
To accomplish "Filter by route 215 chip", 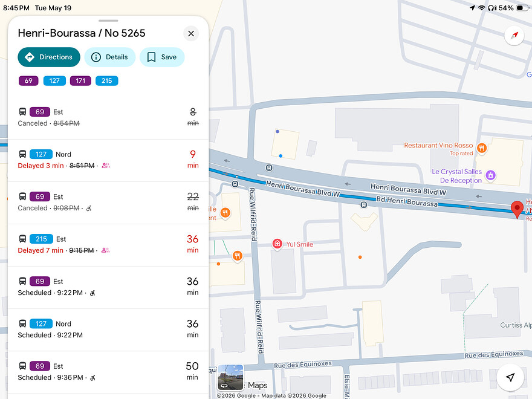I will [107, 81].
